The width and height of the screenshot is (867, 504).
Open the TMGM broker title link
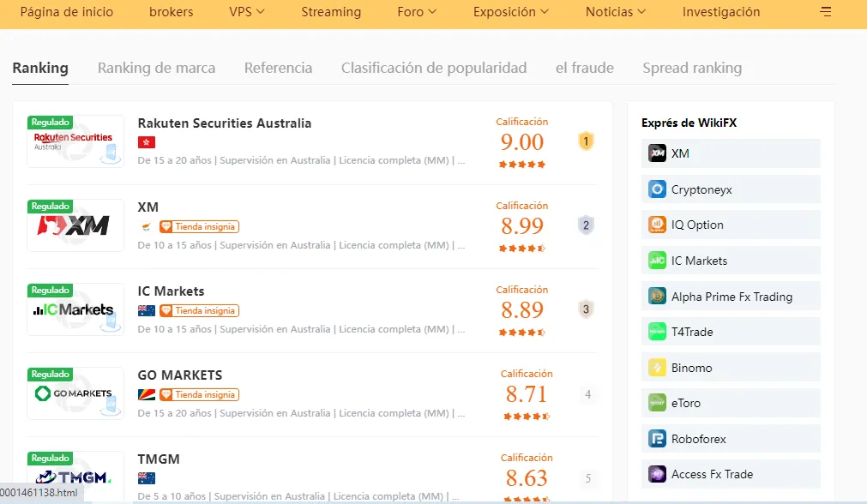[159, 459]
